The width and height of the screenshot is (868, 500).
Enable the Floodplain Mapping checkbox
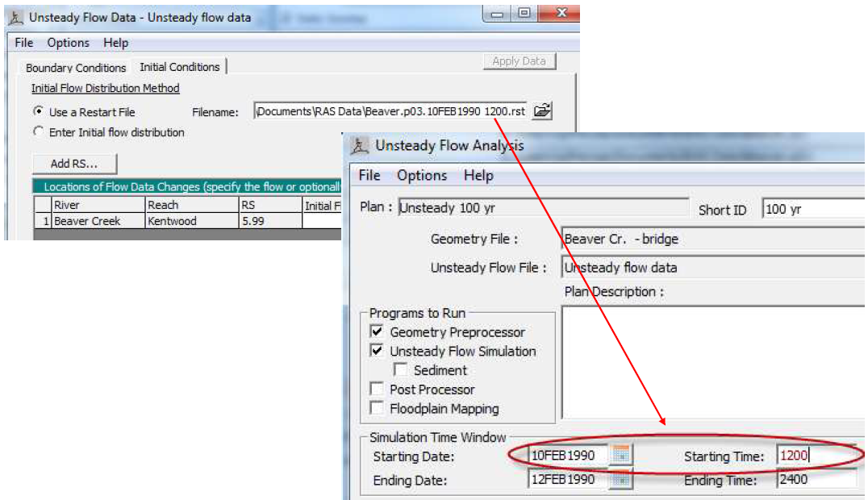click(x=377, y=409)
